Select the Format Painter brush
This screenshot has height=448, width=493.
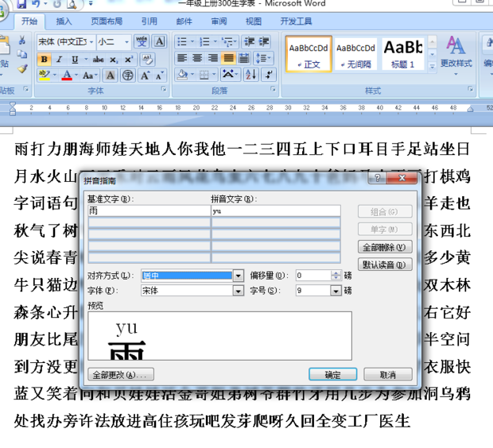[x=22, y=68]
